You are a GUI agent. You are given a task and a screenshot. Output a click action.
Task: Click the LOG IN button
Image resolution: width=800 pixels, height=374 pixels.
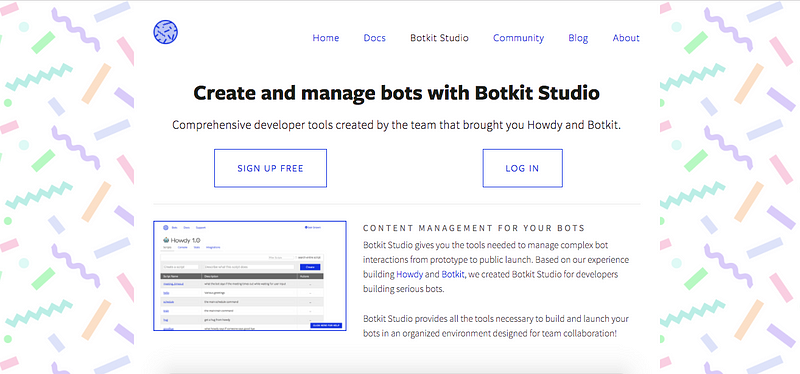point(522,168)
